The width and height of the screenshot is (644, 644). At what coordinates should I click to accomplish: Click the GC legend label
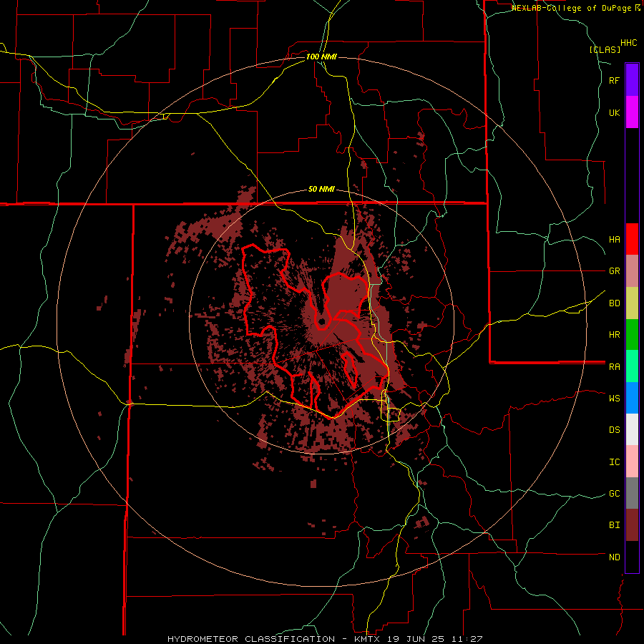(614, 494)
